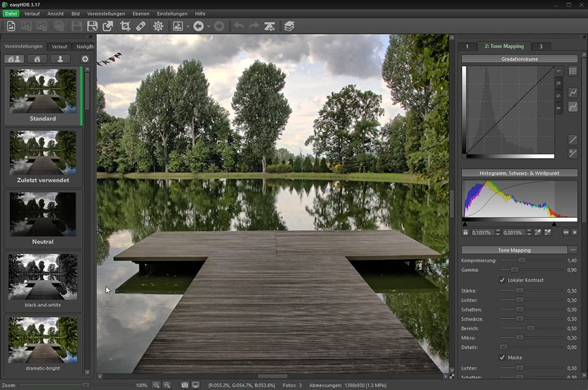Click the layers stack toolbar icon
The width and height of the screenshot is (588, 390).
[289, 26]
